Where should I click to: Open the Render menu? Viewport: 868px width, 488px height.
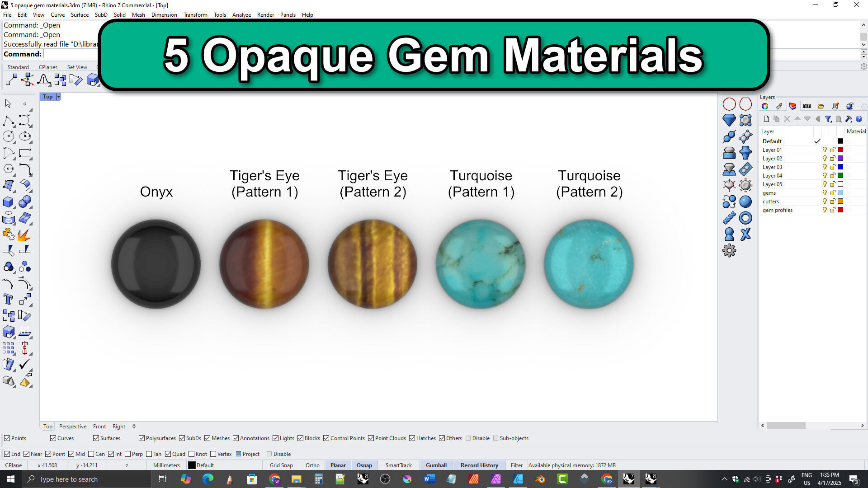point(265,15)
